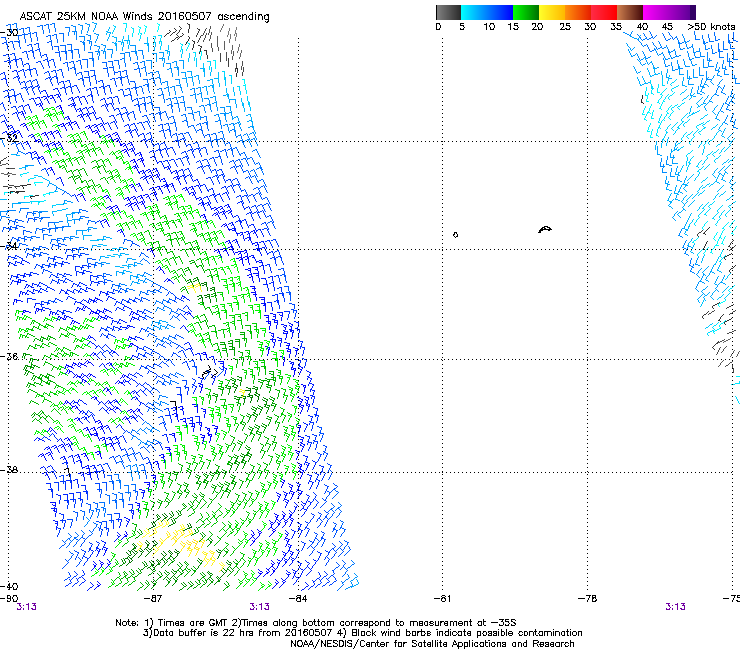The height and width of the screenshot is (650, 740).
Task: Click the title text 'ASCAT 25KM NOAA Winds 20160507 ascending'
Action: click(x=144, y=17)
